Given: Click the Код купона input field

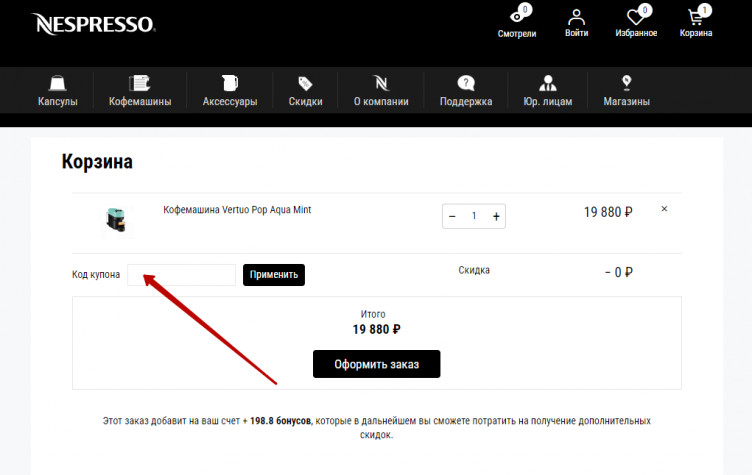Looking at the screenshot, I should pos(181,275).
